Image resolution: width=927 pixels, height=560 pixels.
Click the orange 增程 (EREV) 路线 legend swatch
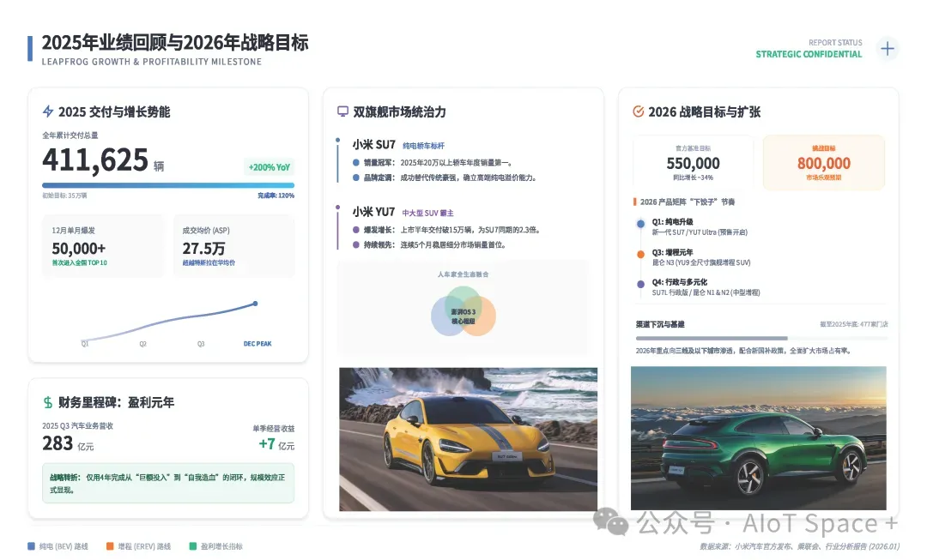[110, 546]
